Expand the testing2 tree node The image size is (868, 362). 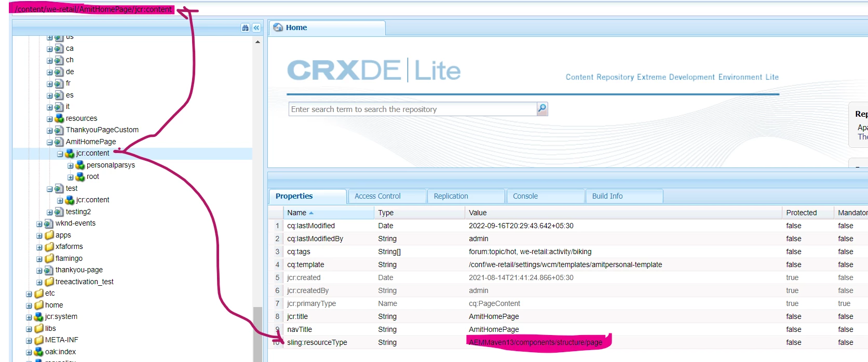pyautogui.click(x=50, y=213)
